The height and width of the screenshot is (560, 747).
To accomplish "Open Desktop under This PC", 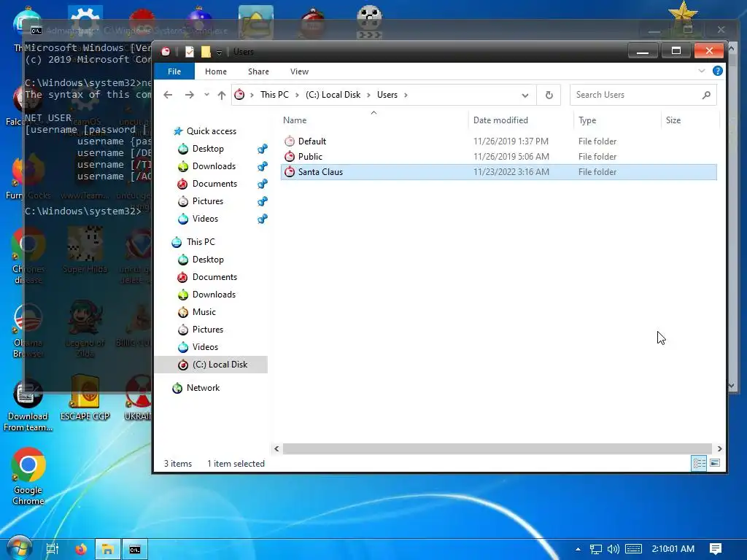I will [208, 260].
